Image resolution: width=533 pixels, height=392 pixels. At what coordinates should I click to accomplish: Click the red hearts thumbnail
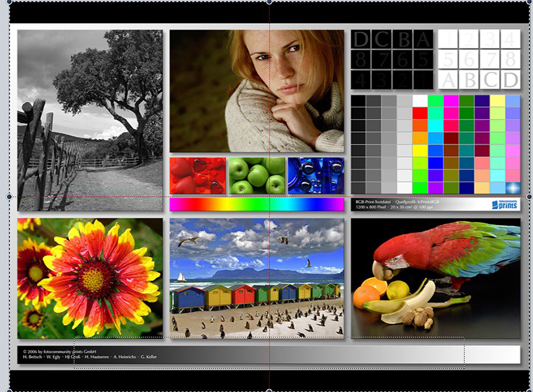click(x=198, y=175)
